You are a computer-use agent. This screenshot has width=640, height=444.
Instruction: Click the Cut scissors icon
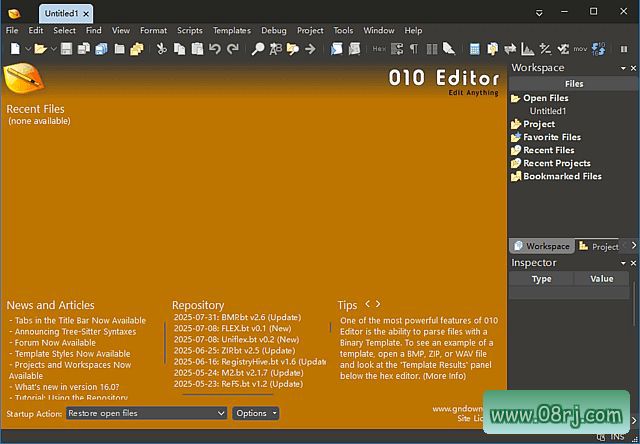[x=161, y=49]
